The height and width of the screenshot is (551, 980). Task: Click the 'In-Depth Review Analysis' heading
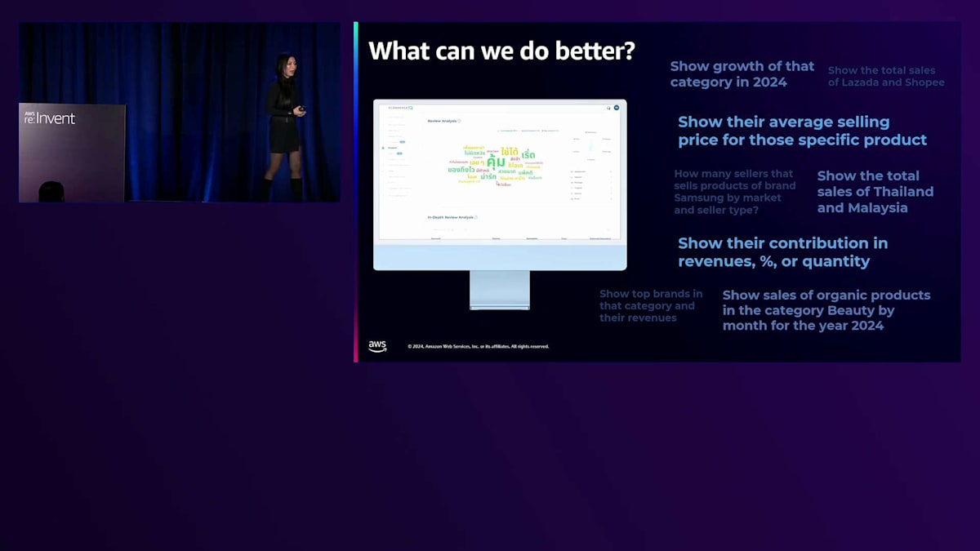[449, 217]
